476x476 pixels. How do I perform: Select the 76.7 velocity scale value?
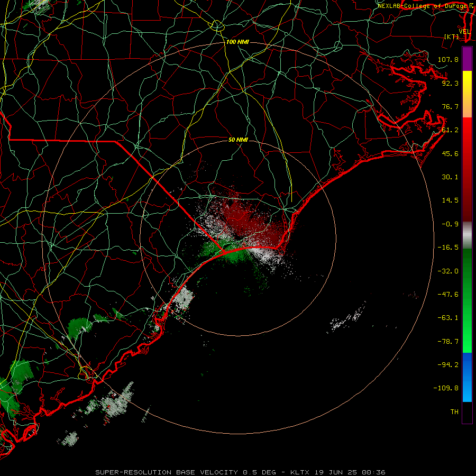[450, 106]
